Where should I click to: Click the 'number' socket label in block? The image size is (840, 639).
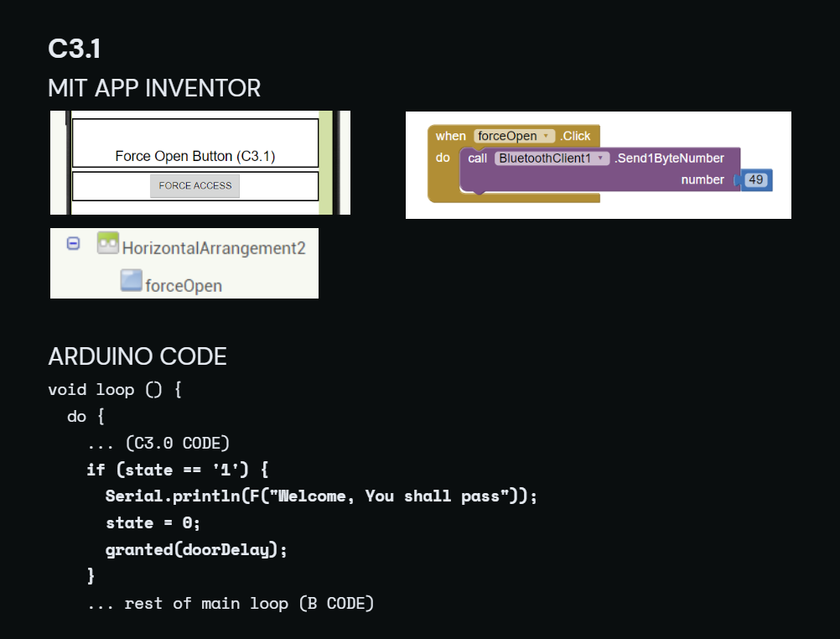703,180
